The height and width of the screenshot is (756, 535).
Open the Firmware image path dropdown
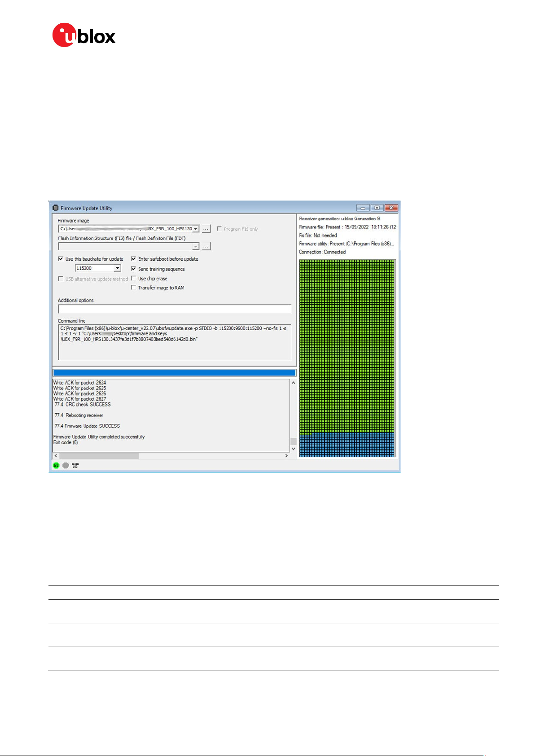coord(196,229)
